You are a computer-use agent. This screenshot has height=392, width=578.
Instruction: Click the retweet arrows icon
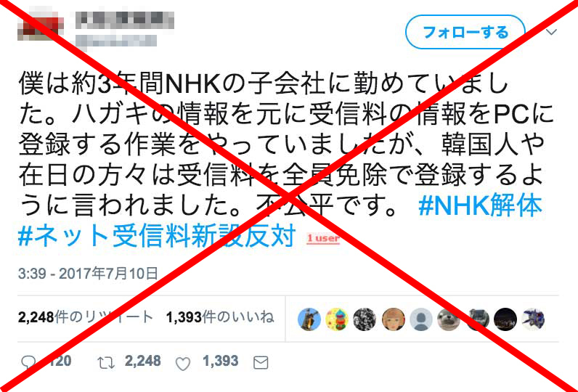[106, 363]
